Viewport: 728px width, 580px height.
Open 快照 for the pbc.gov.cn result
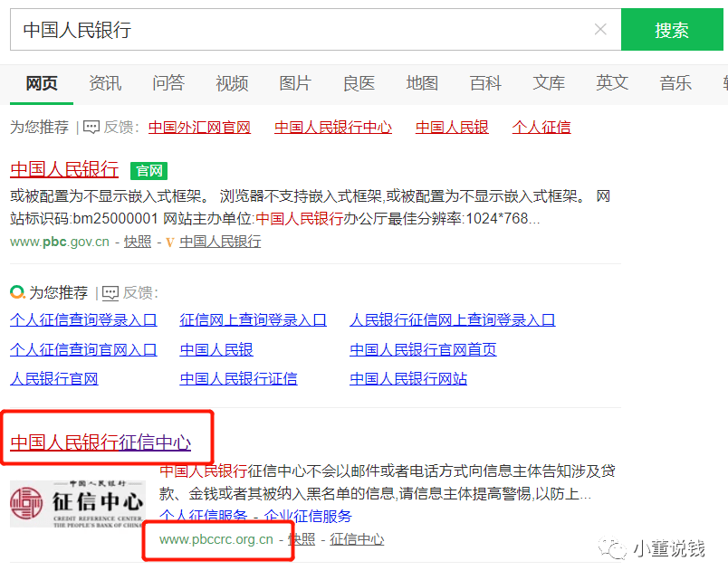[138, 242]
